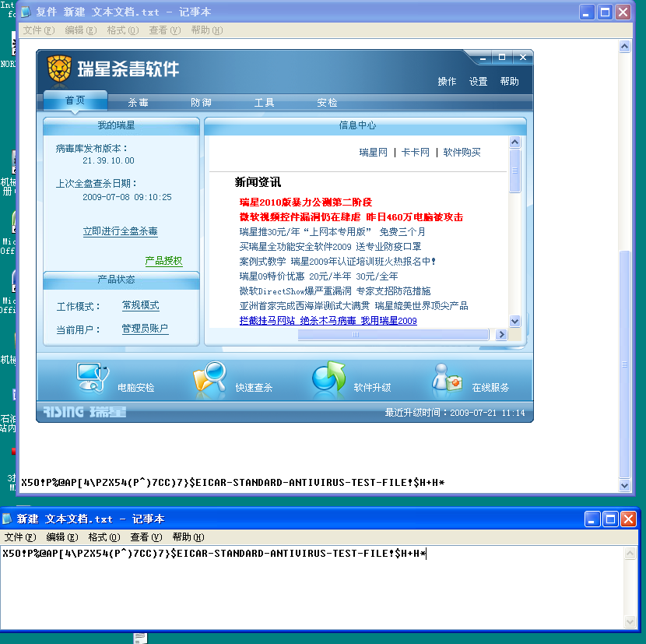Open the 操作 menu in Rising
The image size is (646, 644).
click(x=447, y=82)
